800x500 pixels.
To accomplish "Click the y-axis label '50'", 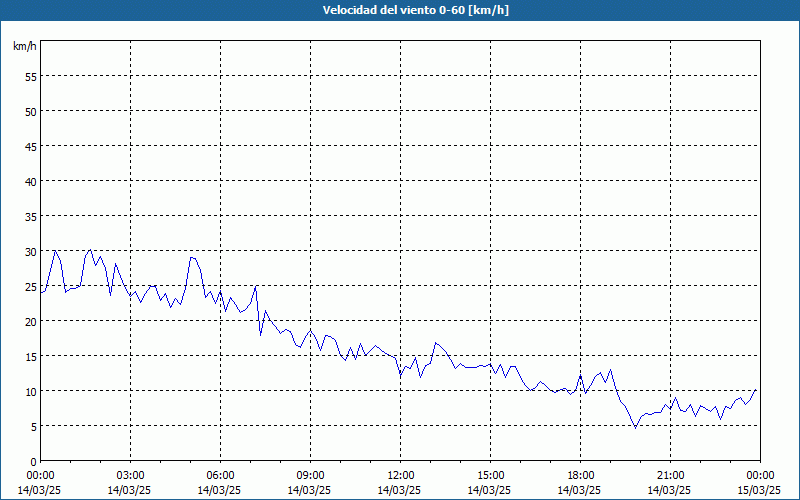I will 31,111.
